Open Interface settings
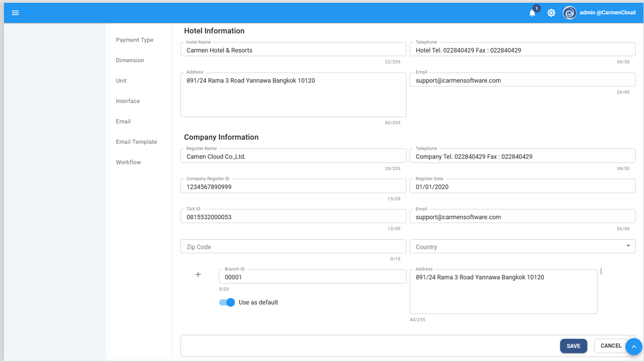The image size is (644, 362). [x=128, y=101]
